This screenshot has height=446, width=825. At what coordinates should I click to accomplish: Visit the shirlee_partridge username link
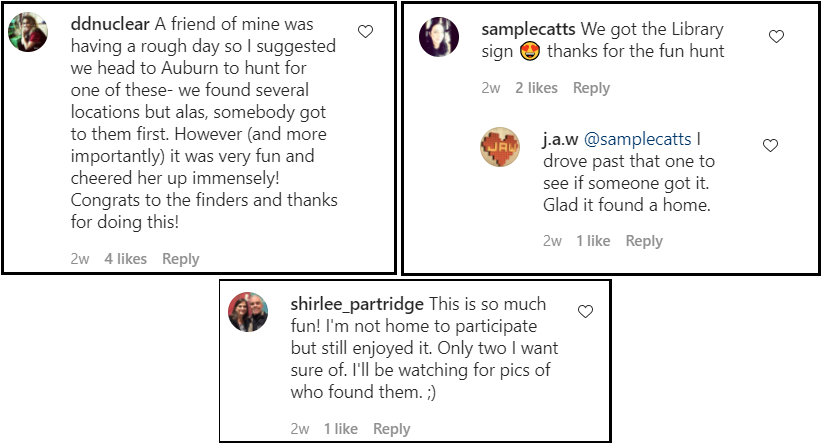[357, 304]
